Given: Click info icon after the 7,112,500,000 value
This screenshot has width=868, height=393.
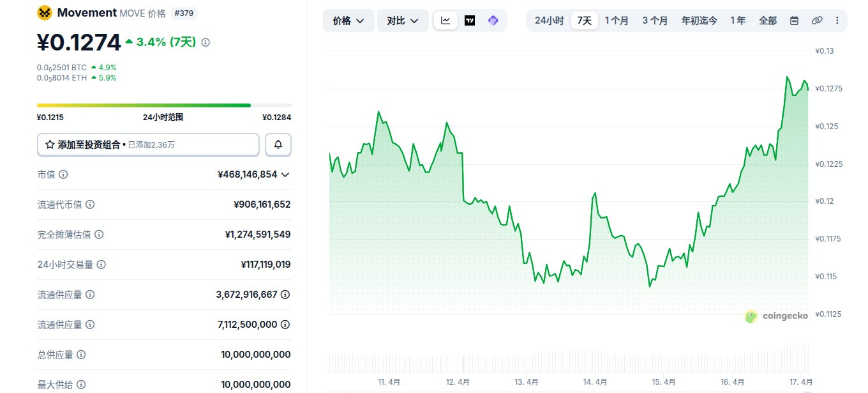Looking at the screenshot, I should (285, 325).
